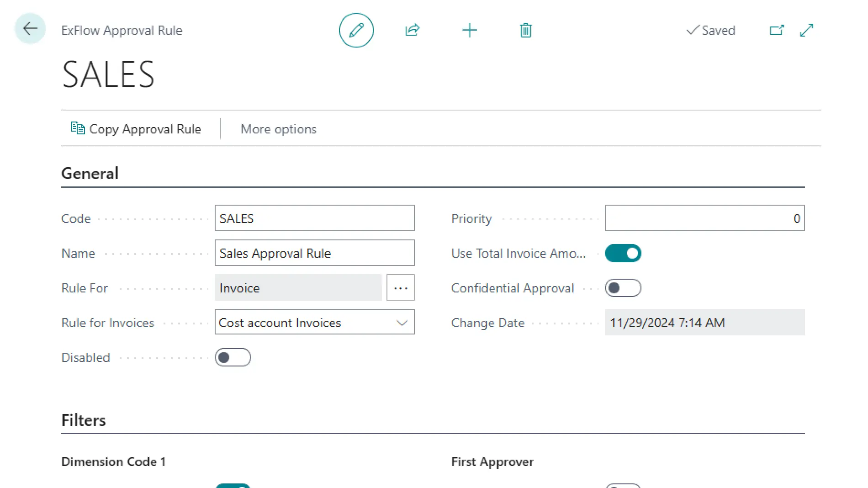Delete the rule with trash icon
The height and width of the screenshot is (488, 868).
[x=526, y=31]
